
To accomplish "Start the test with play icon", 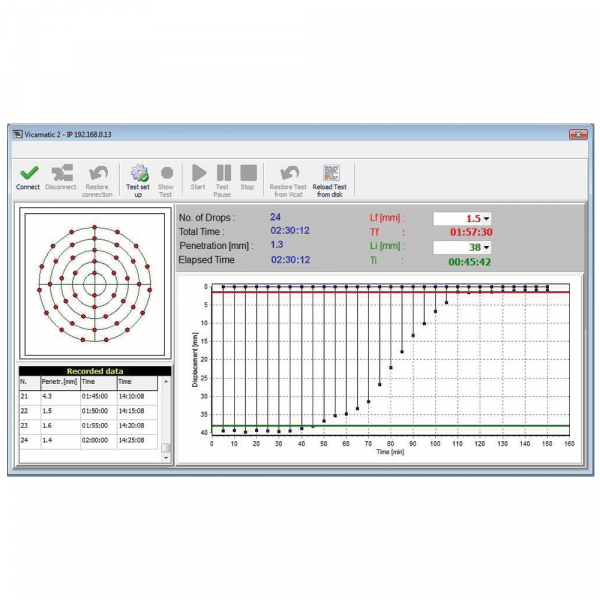I will (198, 173).
